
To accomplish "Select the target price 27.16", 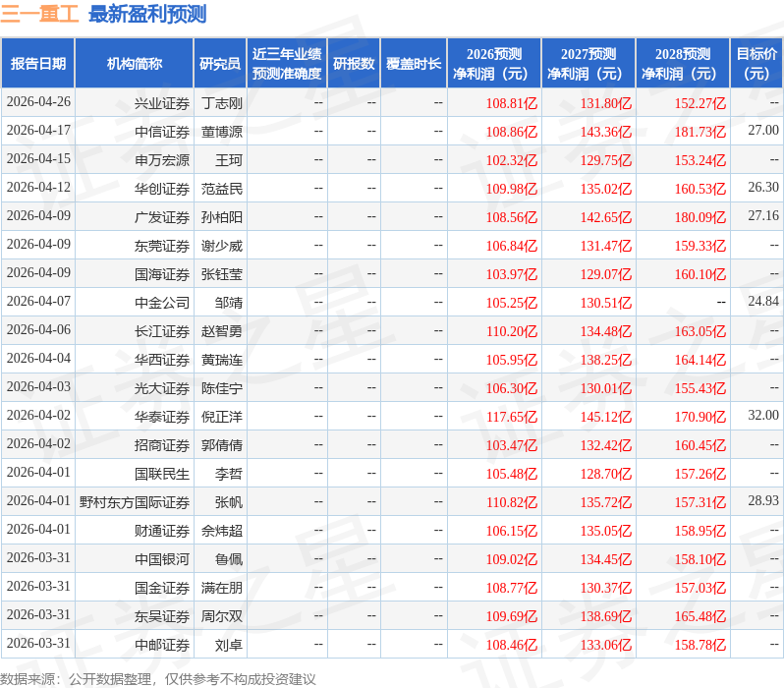I will [763, 215].
